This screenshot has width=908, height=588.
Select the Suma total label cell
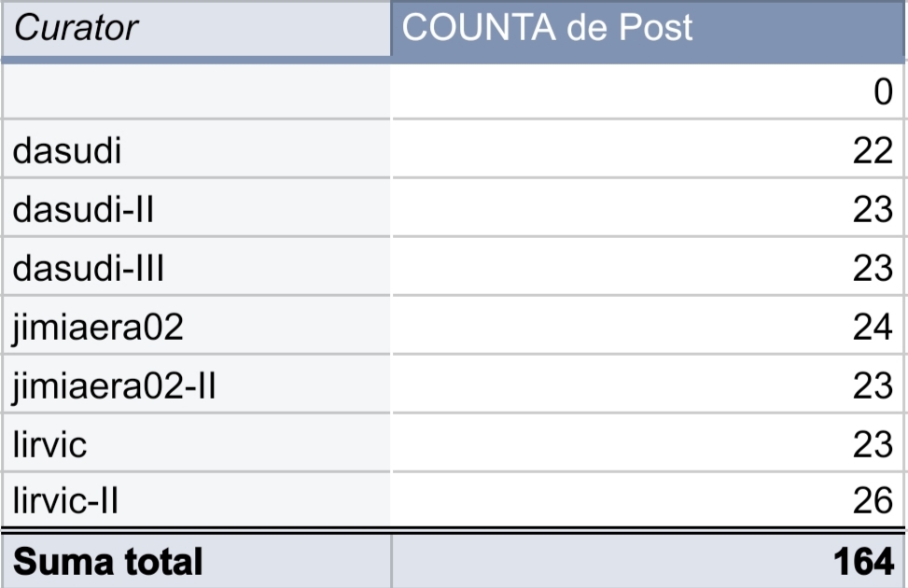pyautogui.click(x=196, y=561)
